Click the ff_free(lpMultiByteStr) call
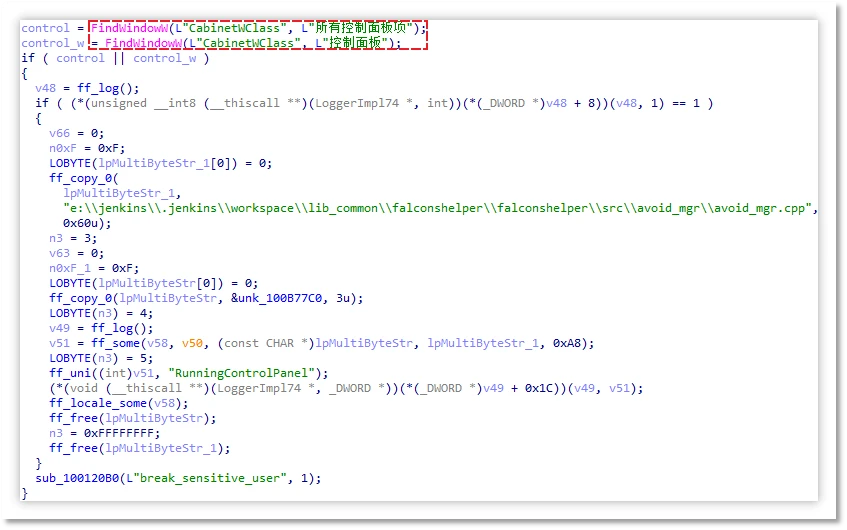The width and height of the screenshot is (847, 530). (x=132, y=418)
